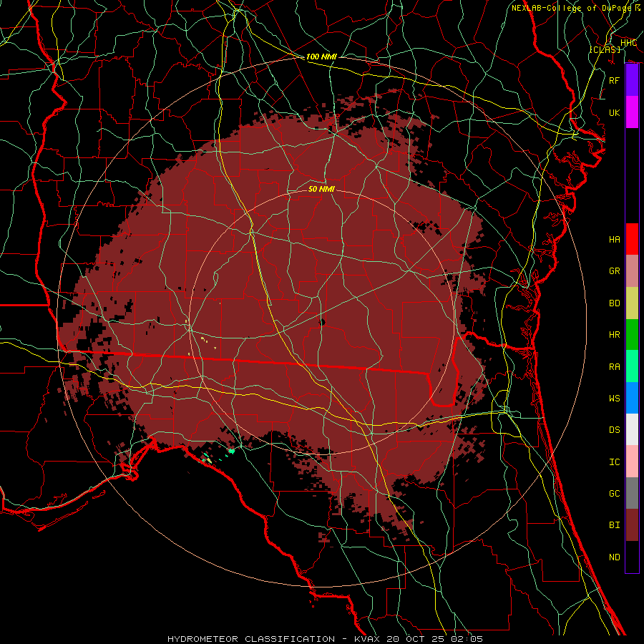Click the 'ND' legend label
The height and width of the screenshot is (644, 644).
pyautogui.click(x=615, y=557)
